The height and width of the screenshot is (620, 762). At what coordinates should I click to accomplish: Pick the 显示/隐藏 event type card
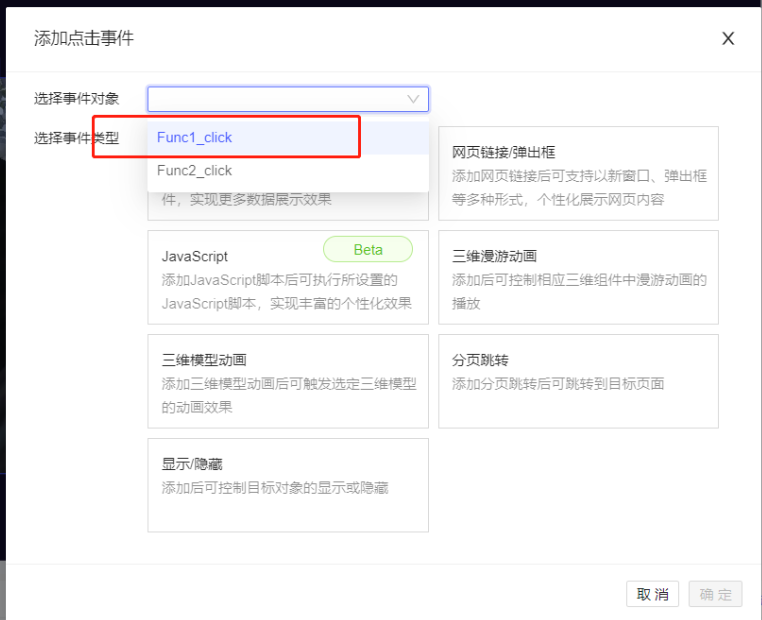[x=288, y=485]
